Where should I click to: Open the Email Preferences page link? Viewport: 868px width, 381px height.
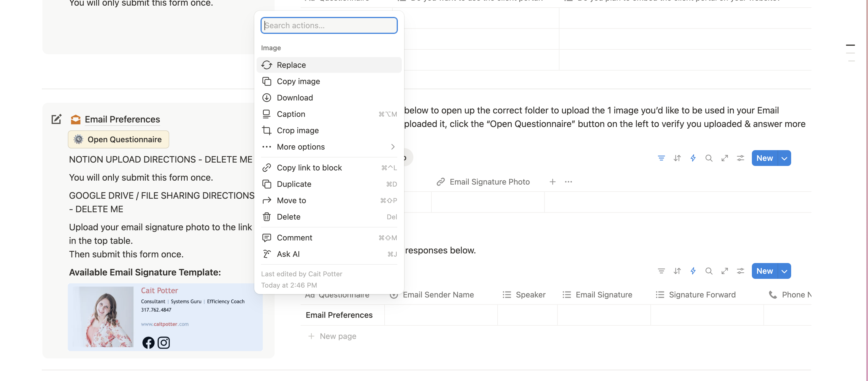122,119
